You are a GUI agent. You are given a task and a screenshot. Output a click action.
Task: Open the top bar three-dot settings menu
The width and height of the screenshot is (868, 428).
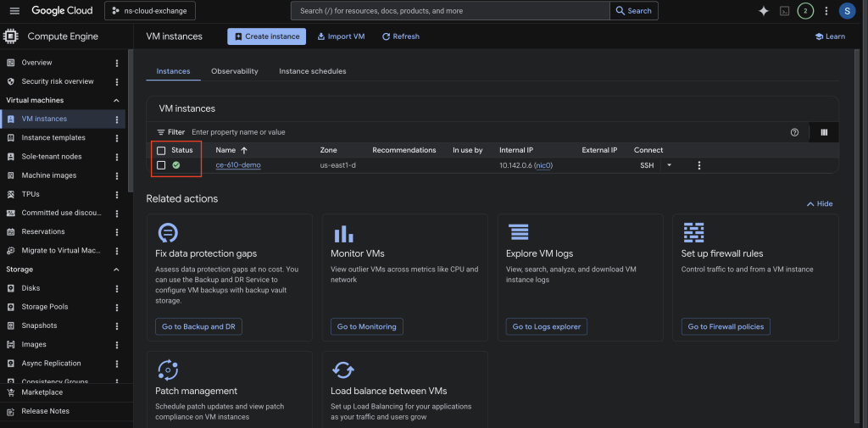826,11
